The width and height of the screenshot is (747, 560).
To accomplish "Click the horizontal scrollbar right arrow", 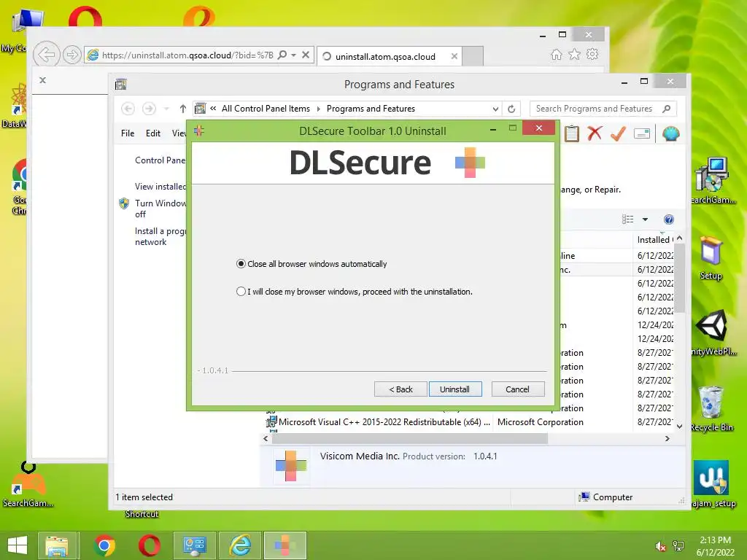I will click(x=667, y=438).
